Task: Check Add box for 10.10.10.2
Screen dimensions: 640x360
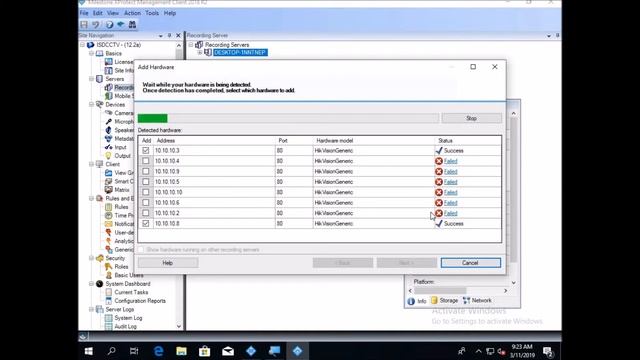Action: point(146,213)
